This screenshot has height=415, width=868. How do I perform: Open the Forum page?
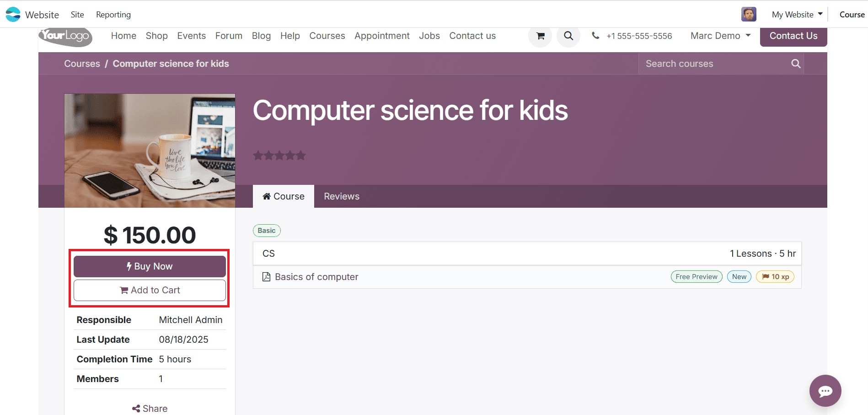pos(229,36)
